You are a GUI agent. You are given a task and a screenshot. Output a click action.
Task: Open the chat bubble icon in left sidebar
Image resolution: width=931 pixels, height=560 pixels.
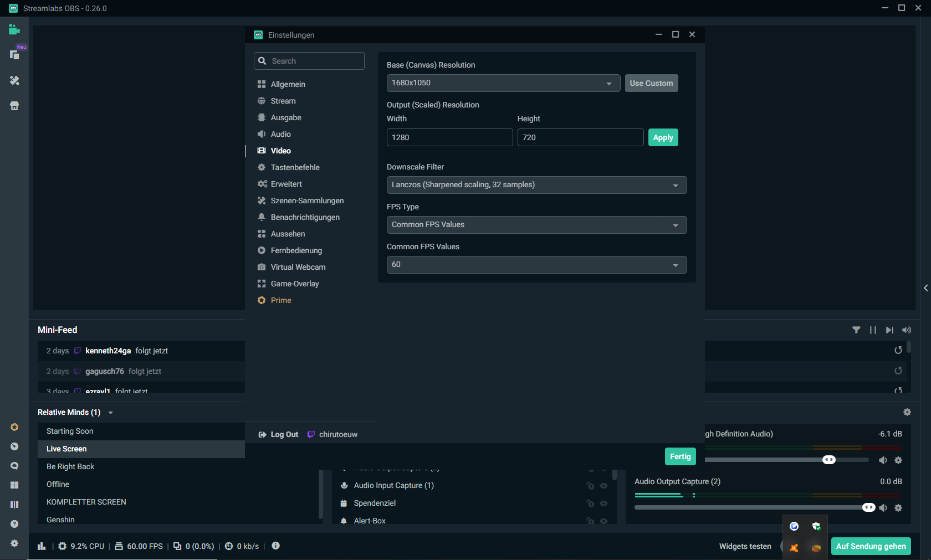pyautogui.click(x=14, y=466)
